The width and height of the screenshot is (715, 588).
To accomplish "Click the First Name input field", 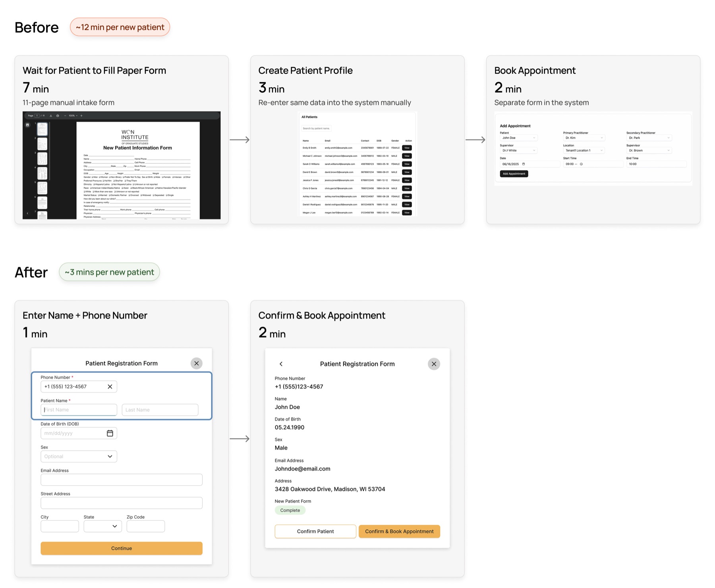I will pos(79,410).
